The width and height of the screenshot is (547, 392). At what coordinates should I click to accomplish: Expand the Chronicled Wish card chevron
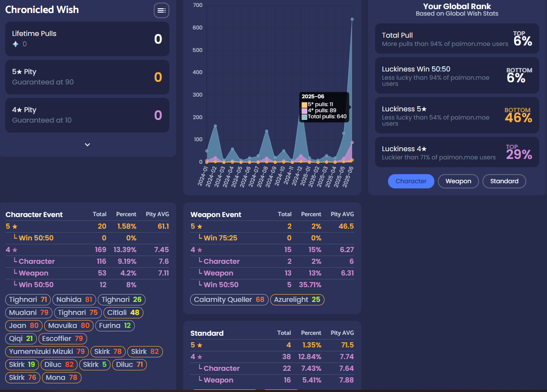click(x=87, y=145)
